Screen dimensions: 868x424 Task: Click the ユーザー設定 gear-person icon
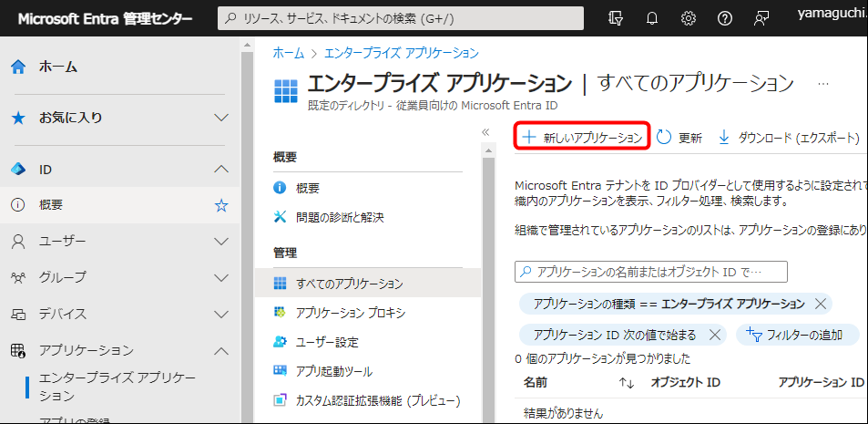[281, 341]
